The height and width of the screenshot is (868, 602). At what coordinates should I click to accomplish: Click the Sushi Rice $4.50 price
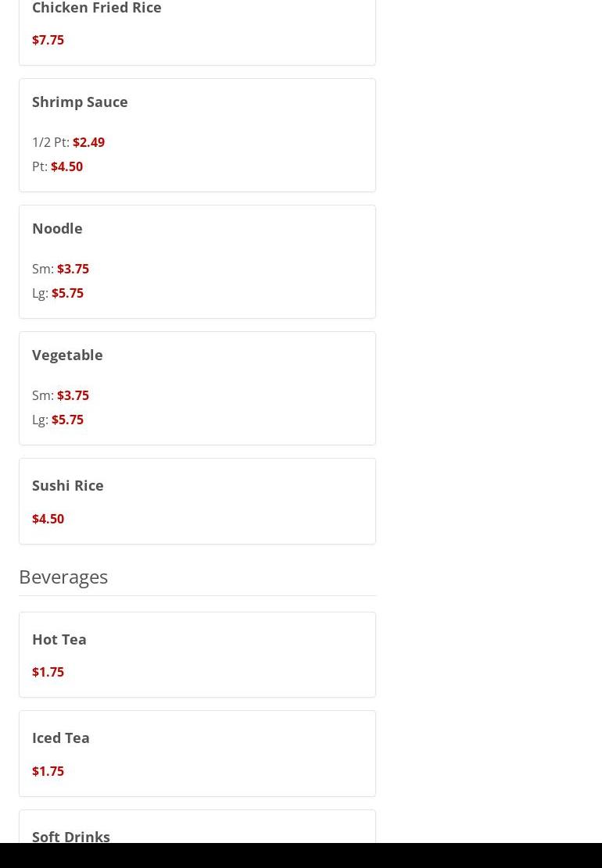point(48,519)
